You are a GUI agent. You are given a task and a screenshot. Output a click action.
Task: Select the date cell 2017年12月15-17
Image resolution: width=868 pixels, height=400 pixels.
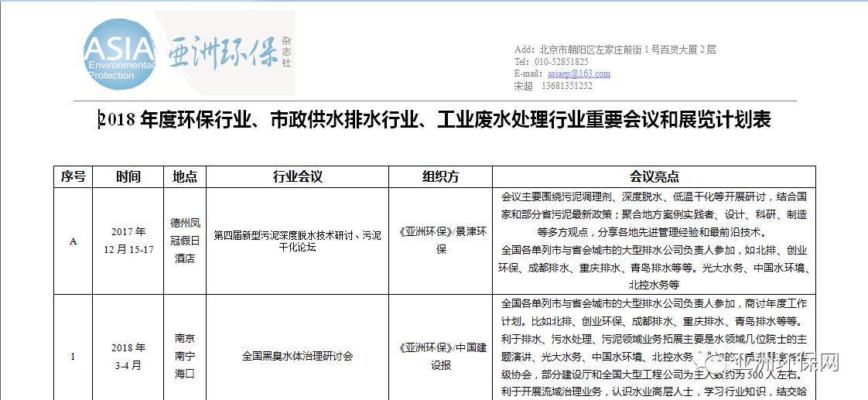pos(128,241)
